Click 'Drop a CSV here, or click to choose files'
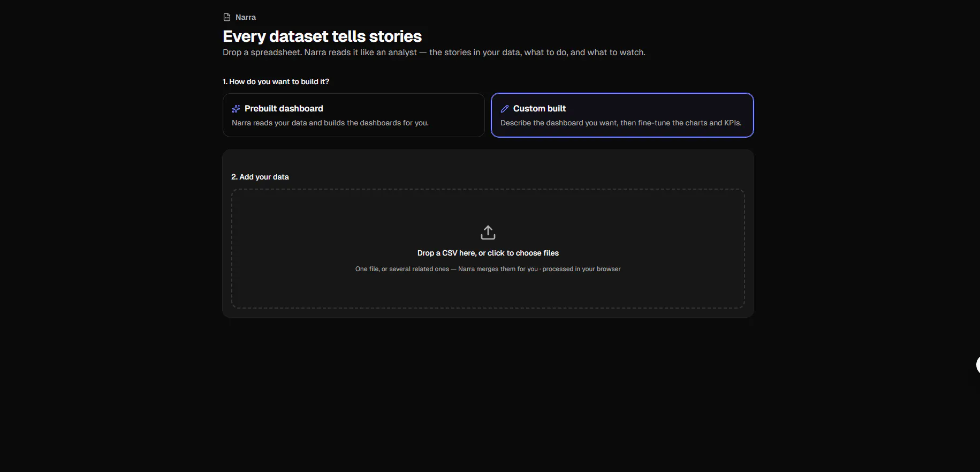 pyautogui.click(x=488, y=253)
